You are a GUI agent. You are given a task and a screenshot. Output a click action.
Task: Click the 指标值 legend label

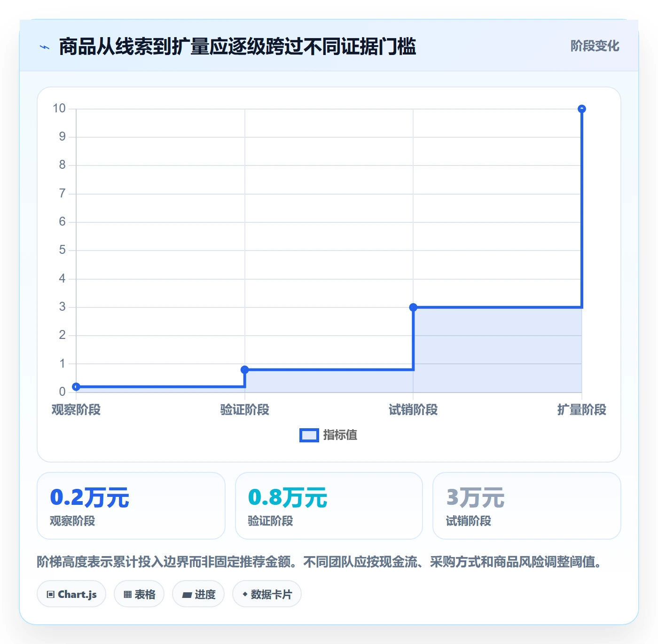[x=340, y=435]
